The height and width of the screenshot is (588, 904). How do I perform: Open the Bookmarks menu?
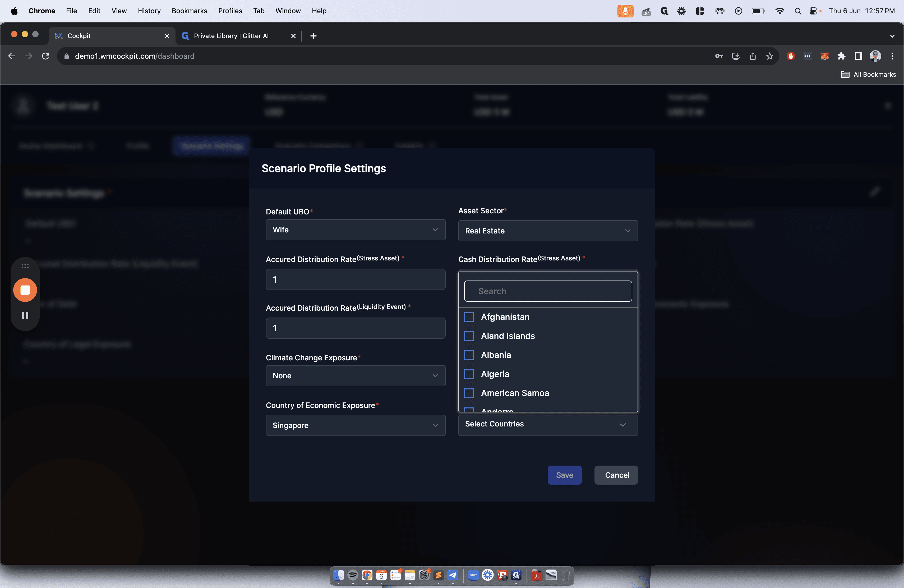[x=189, y=11]
